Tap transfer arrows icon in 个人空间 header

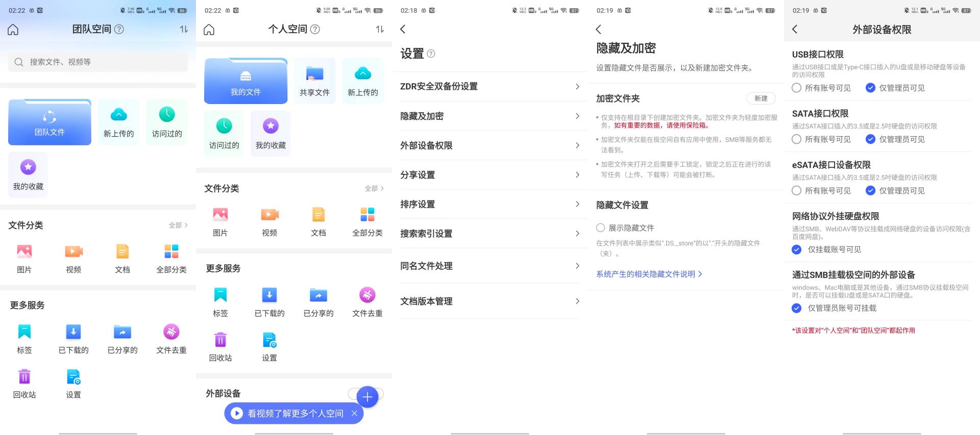(x=380, y=29)
